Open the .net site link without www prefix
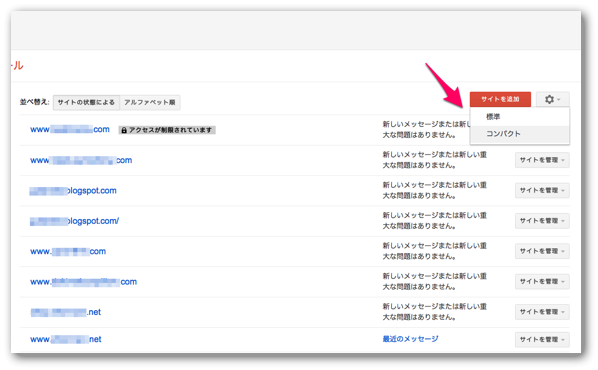The height and width of the screenshot is (370, 598). 66,312
